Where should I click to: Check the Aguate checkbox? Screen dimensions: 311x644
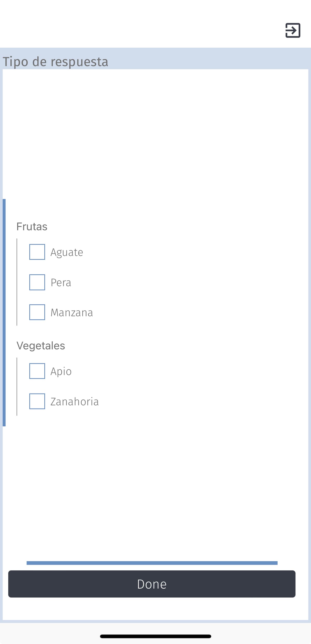[37, 252]
